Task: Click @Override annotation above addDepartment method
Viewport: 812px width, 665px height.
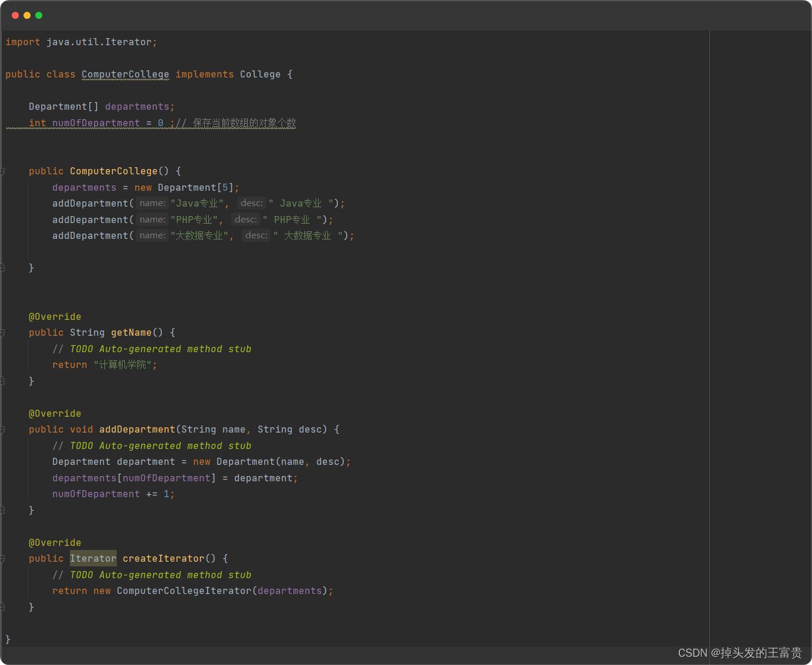Action: (55, 414)
